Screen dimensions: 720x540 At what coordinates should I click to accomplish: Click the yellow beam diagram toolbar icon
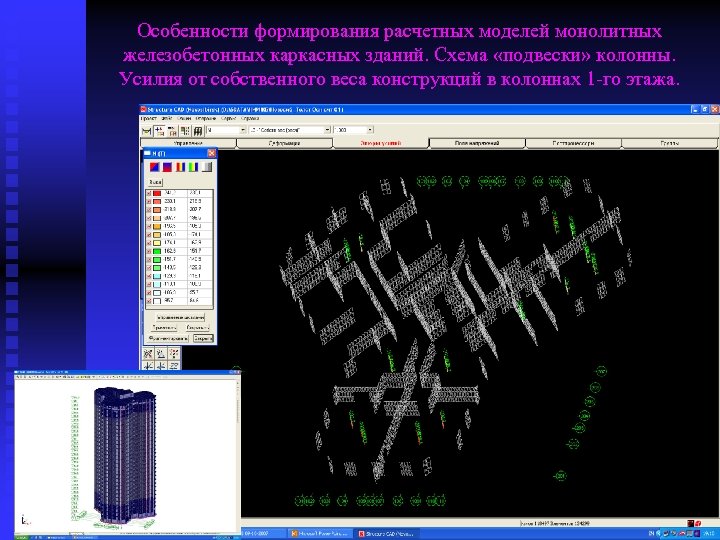click(146, 131)
